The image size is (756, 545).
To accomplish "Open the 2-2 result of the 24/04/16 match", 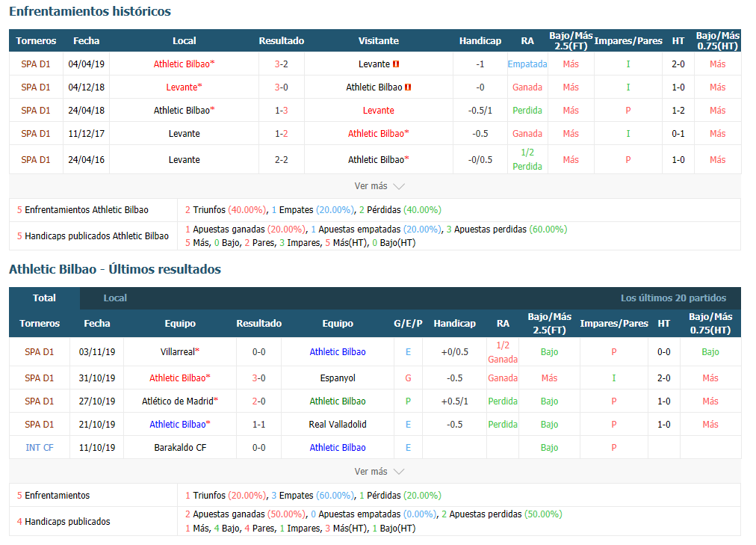I will [x=282, y=160].
